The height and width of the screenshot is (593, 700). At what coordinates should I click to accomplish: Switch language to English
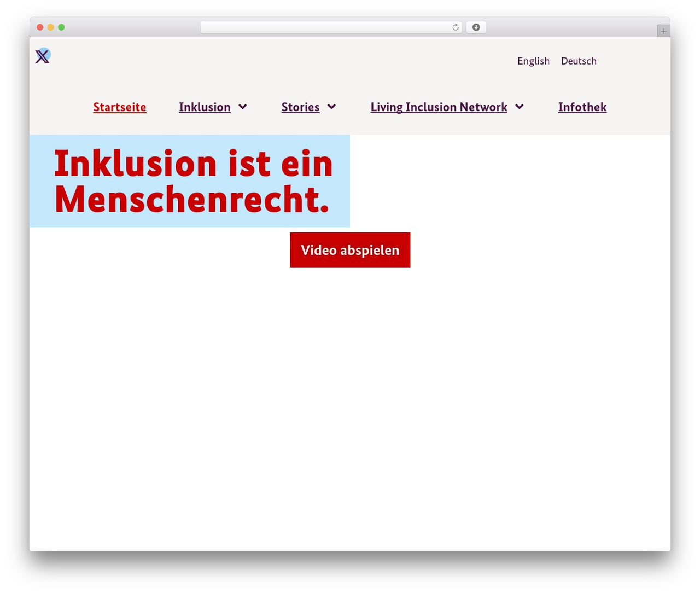533,61
